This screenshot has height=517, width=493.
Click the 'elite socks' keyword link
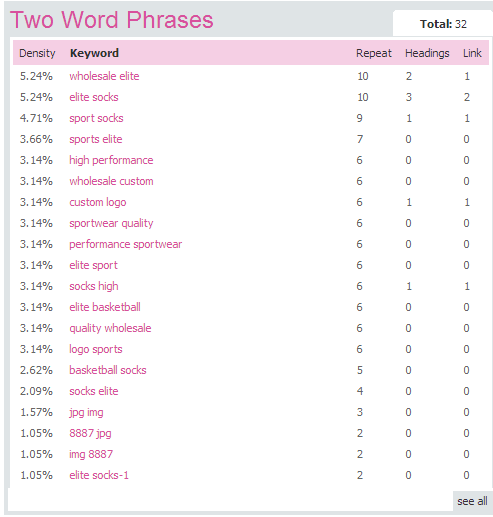point(94,97)
